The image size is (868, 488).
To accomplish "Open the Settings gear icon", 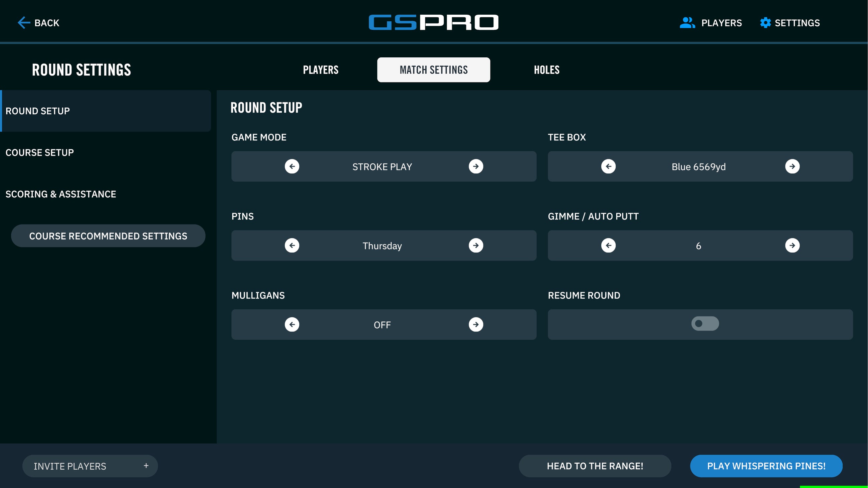I will click(766, 22).
